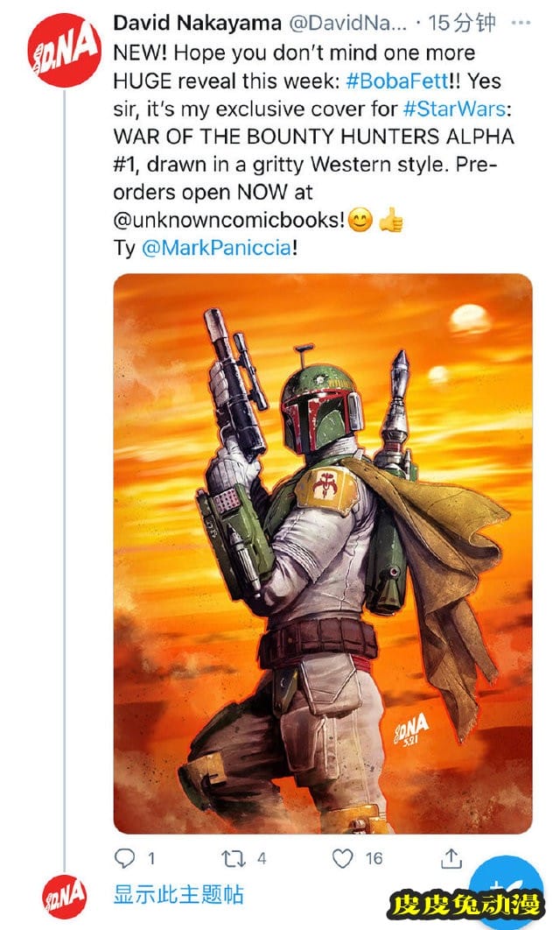Screen dimensions: 560x930
Task: Tap the reply speech bubble icon
Action: [125, 857]
